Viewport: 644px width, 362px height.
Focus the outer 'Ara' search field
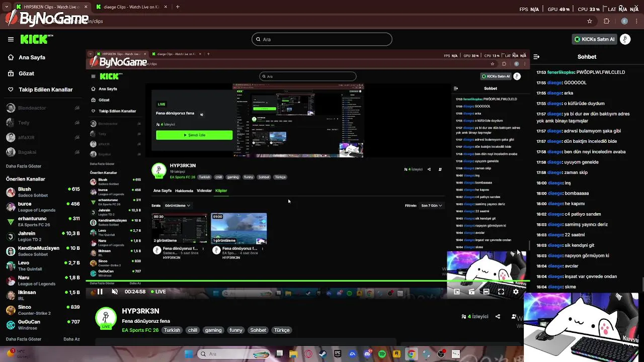click(x=322, y=39)
